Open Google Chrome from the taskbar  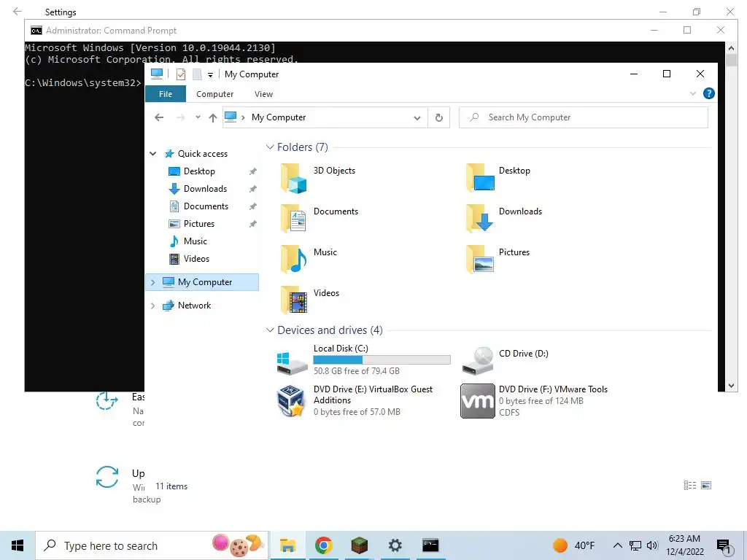pos(323,545)
